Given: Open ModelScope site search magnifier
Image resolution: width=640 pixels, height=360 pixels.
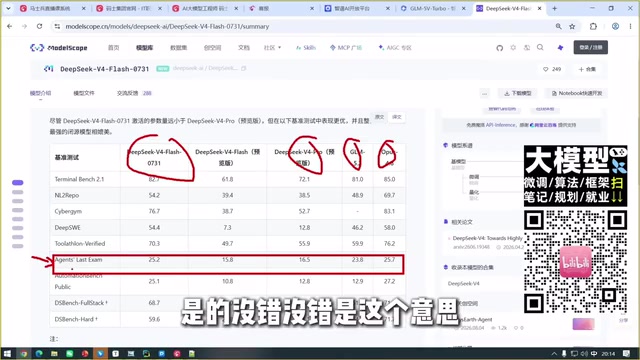Looking at the screenshot, I should click(540, 48).
